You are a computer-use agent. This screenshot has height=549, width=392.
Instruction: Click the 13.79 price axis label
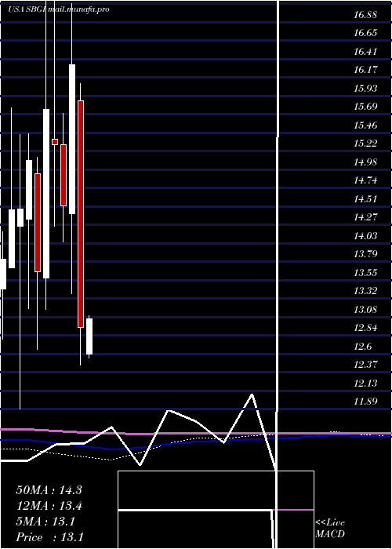click(365, 254)
